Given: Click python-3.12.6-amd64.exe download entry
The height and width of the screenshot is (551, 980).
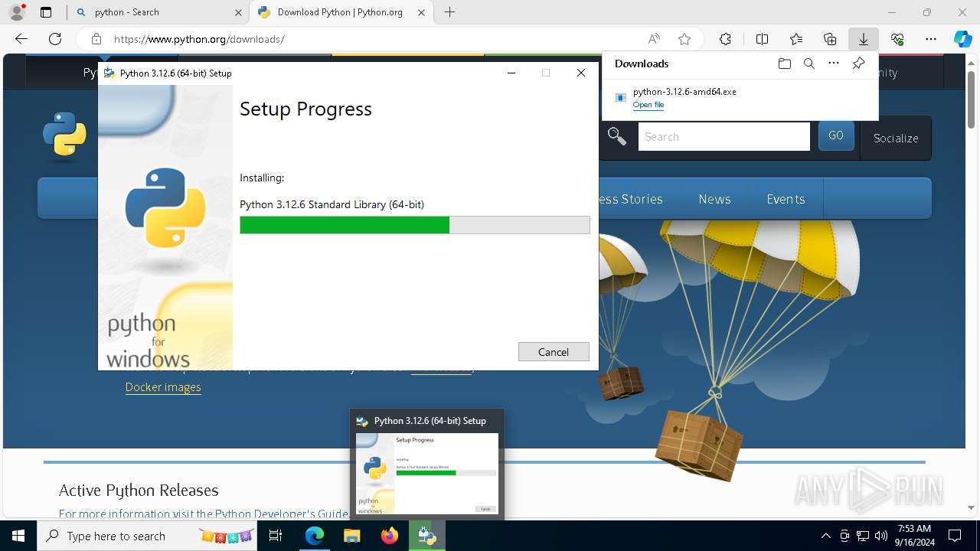Looking at the screenshot, I should pos(740,97).
